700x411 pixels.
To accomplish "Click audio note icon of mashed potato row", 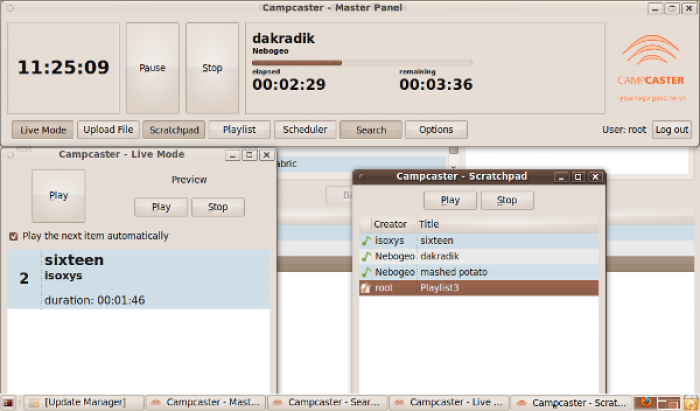I will click(366, 272).
